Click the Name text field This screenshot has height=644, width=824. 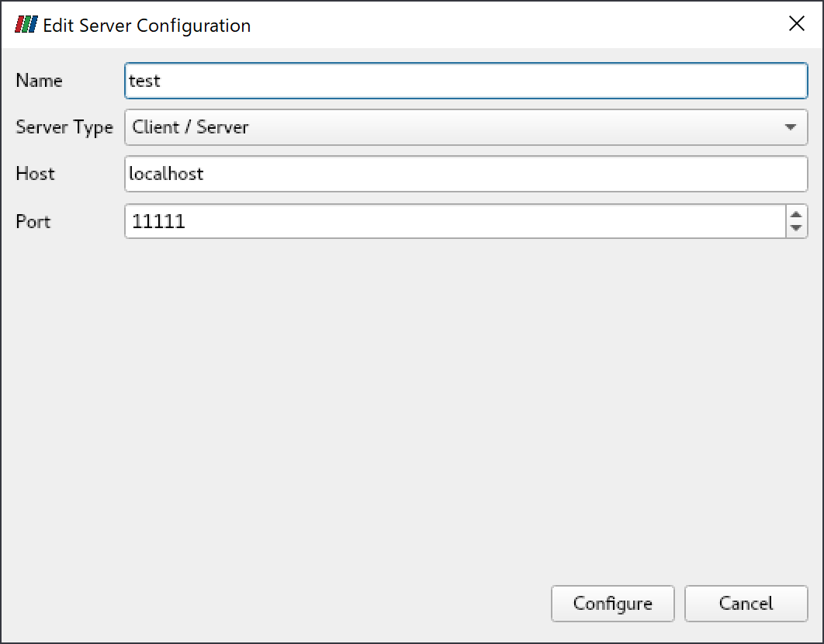[x=466, y=81]
